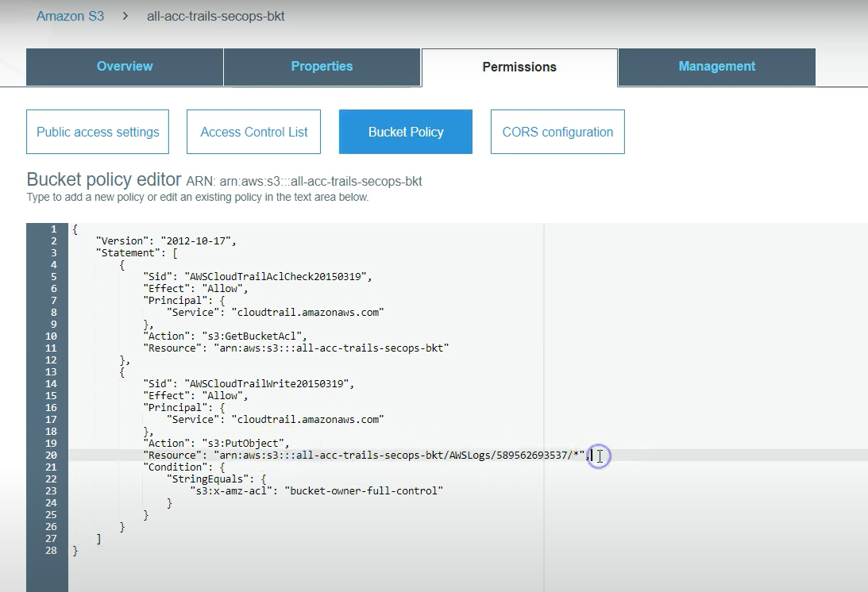Click the "Version": "2012-10-17" line
The image size is (868, 592).
[x=166, y=240]
